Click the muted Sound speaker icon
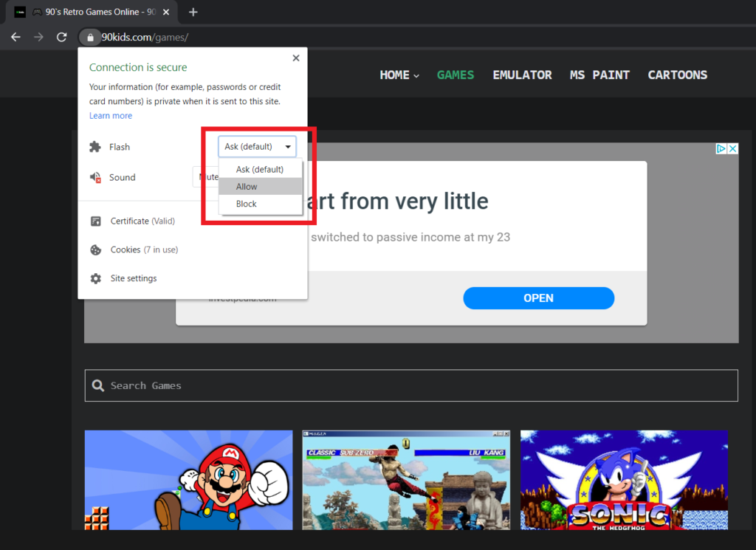The image size is (756, 550). click(95, 177)
